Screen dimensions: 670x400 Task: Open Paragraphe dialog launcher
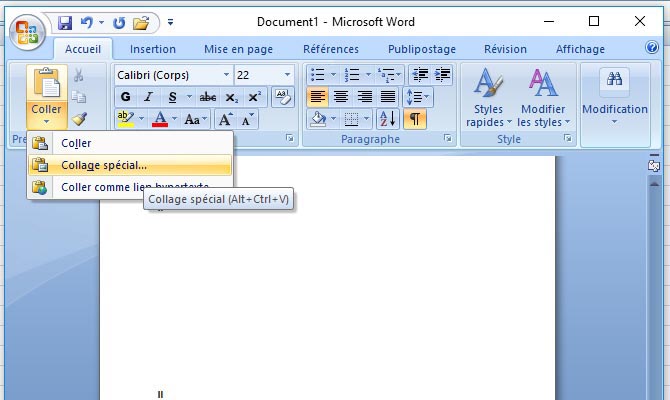447,138
